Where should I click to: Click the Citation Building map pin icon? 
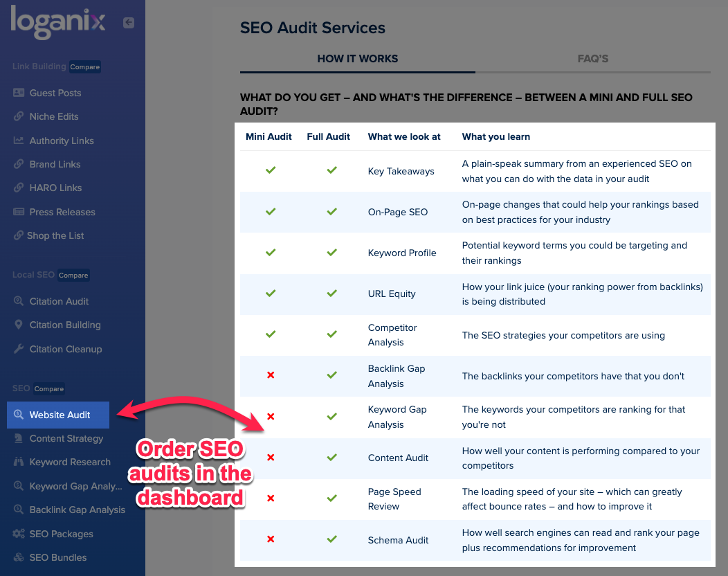pos(19,325)
